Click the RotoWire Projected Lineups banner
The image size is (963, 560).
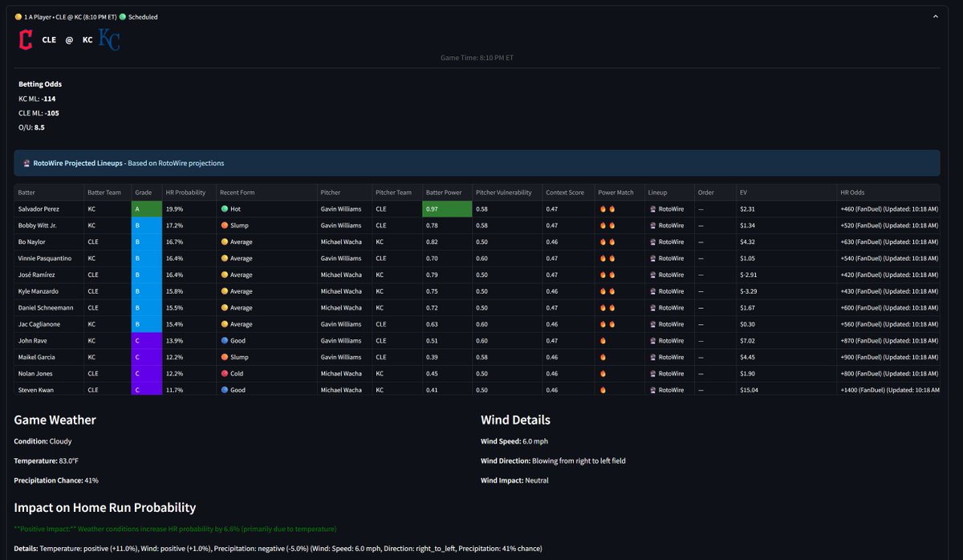click(477, 163)
